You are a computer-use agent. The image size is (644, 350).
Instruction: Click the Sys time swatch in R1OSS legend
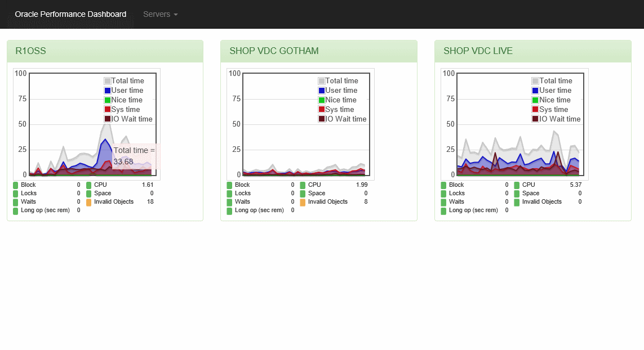[108, 110]
